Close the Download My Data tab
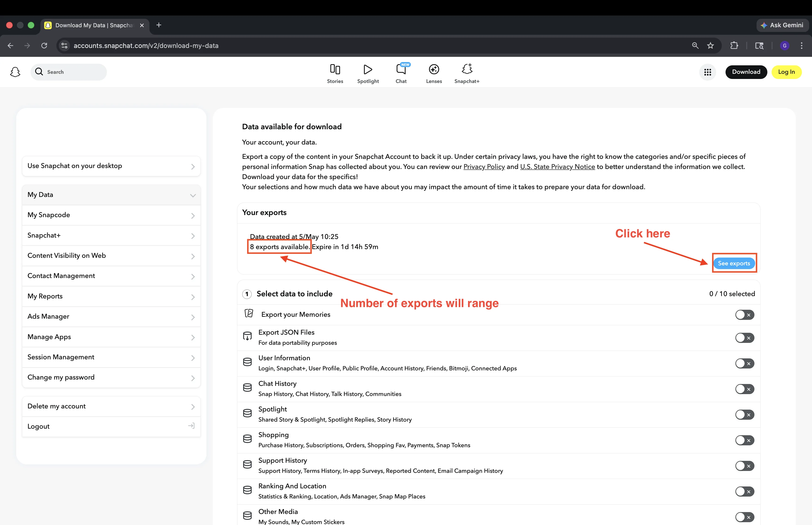Screen dimensions: 812x525 pyautogui.click(x=142, y=25)
